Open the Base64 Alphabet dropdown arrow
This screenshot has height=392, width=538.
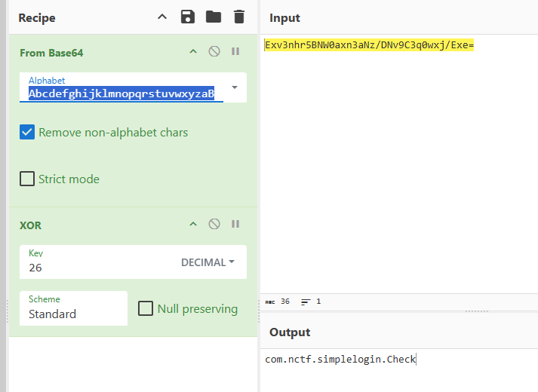(235, 87)
